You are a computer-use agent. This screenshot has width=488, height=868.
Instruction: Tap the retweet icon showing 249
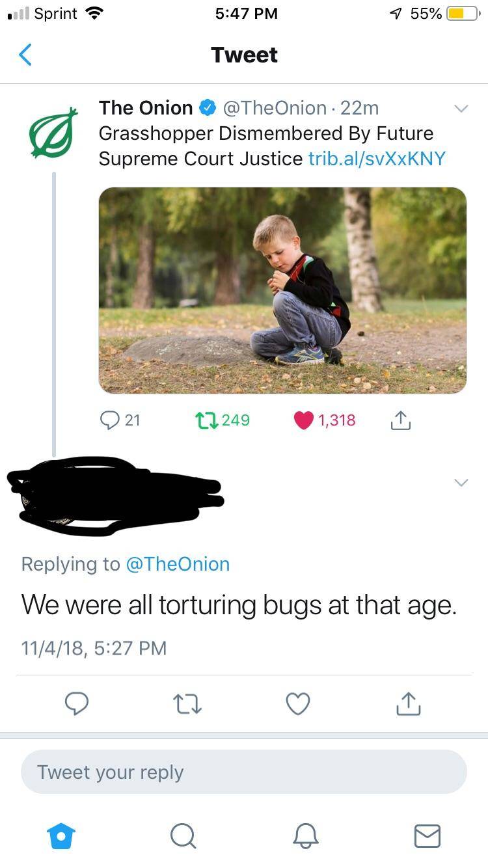pyautogui.click(x=206, y=420)
